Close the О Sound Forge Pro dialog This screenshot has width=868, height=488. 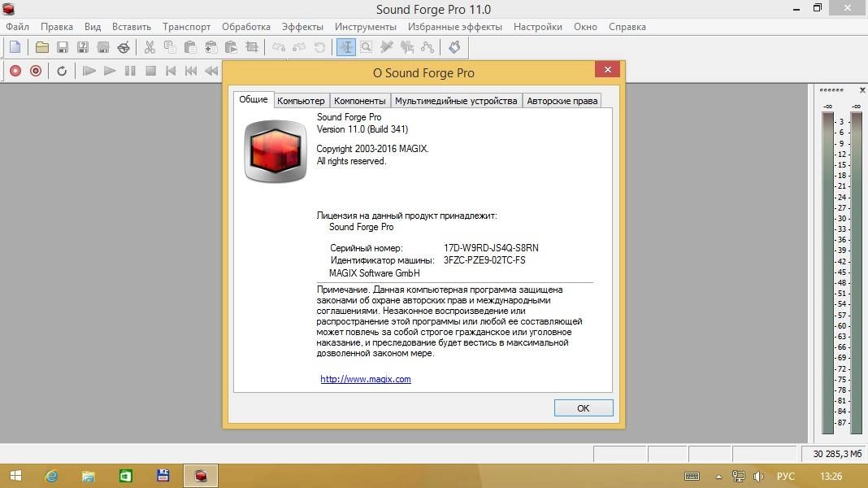[607, 69]
